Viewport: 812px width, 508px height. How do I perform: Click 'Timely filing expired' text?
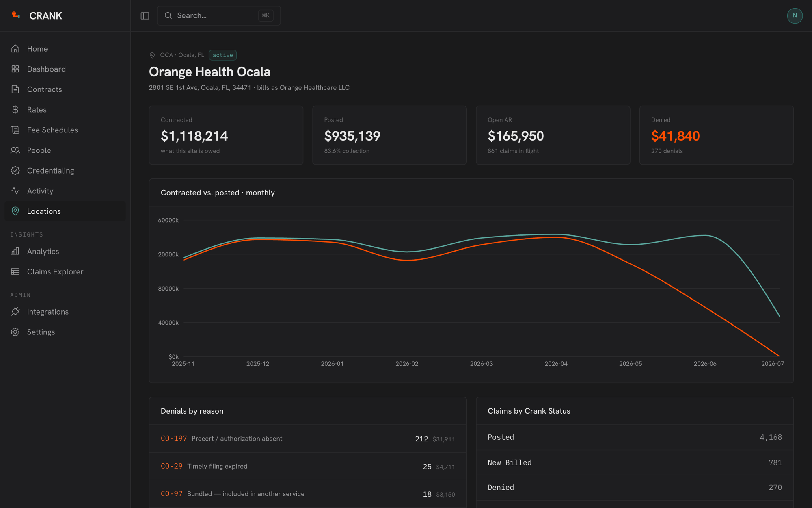pyautogui.click(x=217, y=466)
